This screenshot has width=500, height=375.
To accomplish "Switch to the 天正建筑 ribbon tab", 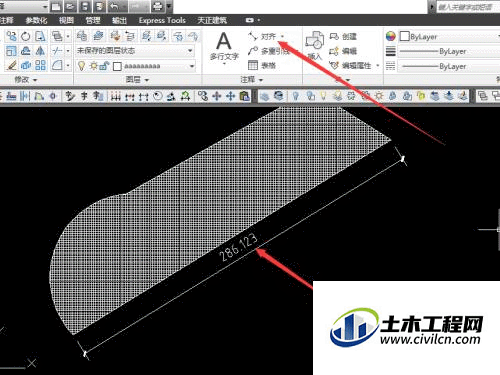I will coord(212,21).
